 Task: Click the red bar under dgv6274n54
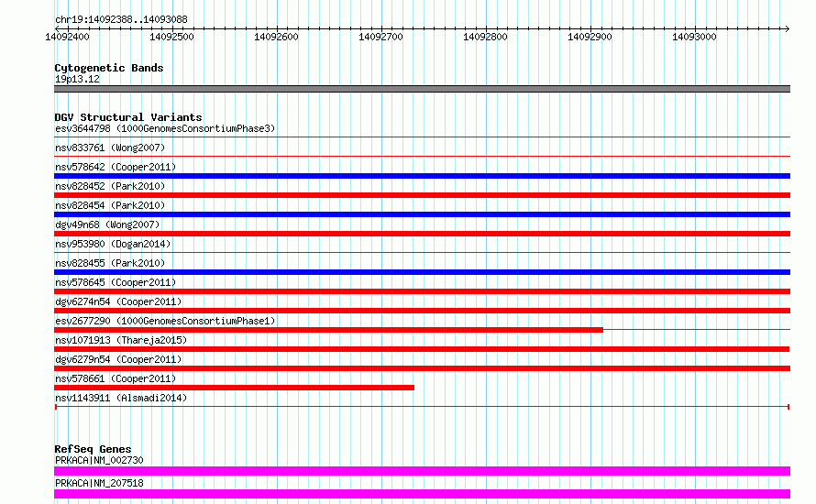[x=422, y=311]
